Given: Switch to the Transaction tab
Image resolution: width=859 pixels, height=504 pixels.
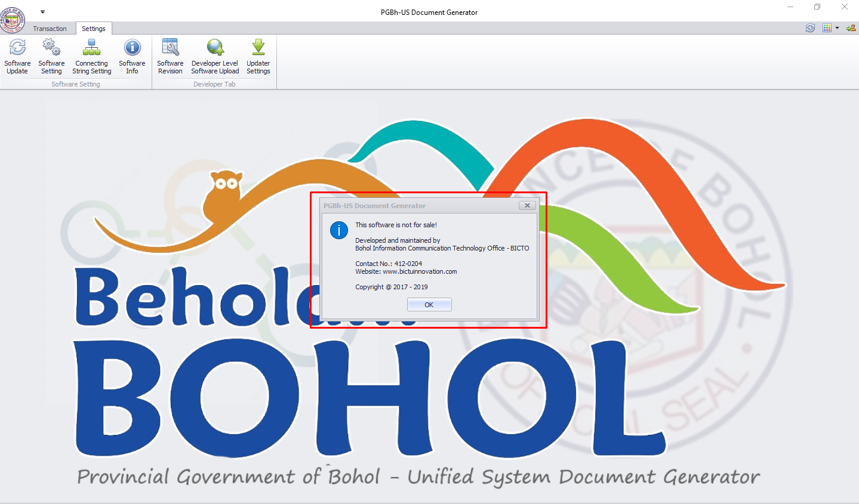Looking at the screenshot, I should point(50,29).
